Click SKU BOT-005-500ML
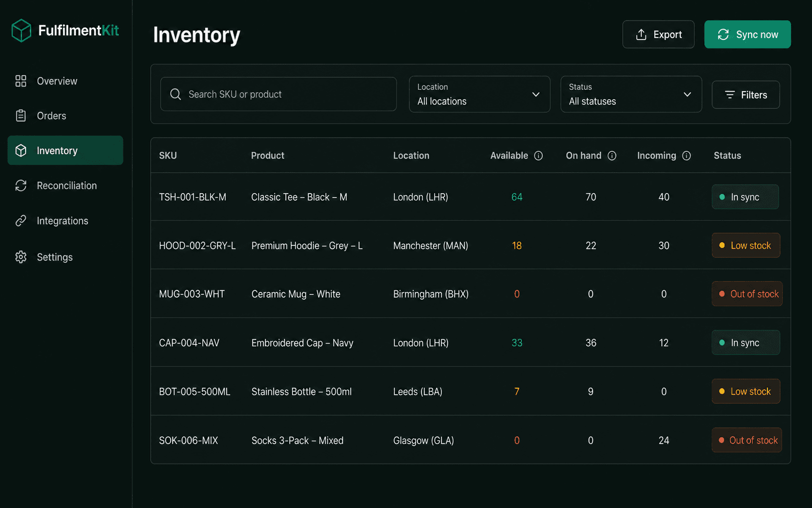The height and width of the screenshot is (508, 812). tap(195, 392)
